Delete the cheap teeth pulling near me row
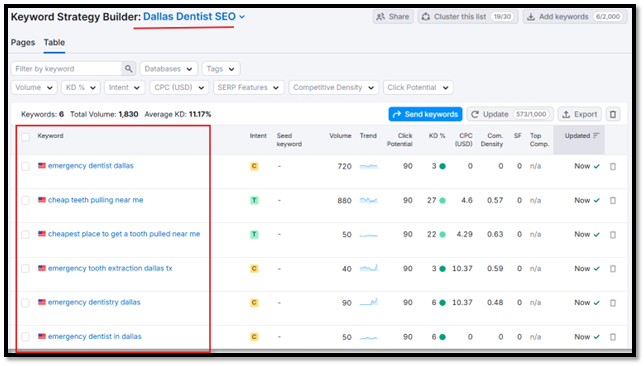This screenshot has height=366, width=644. [613, 200]
